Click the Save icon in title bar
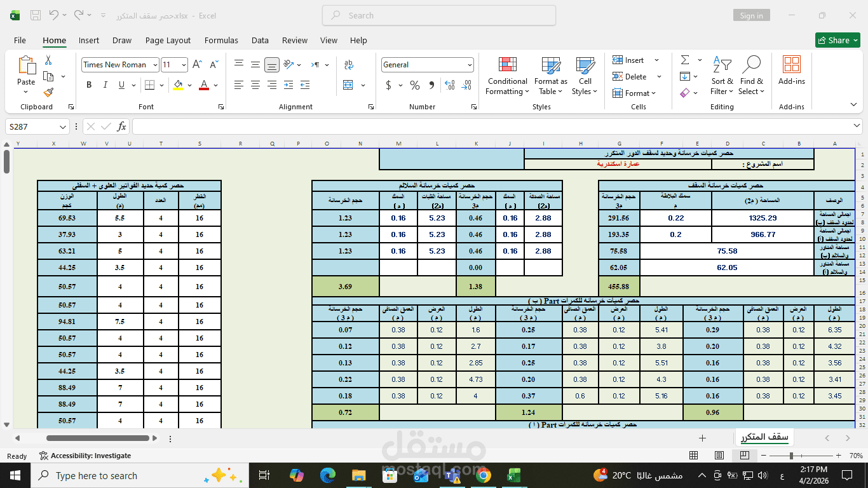868x488 pixels. pos(36,15)
